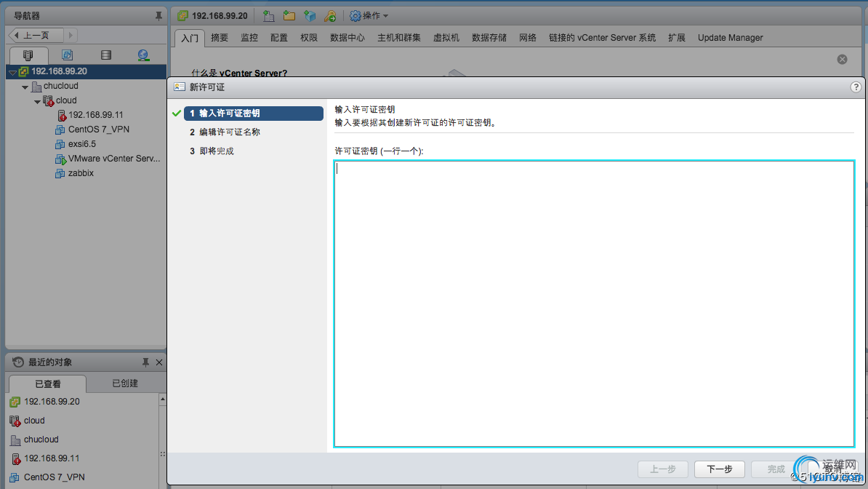Click the assign license toolbar icon
Viewport: 868px width, 489px height.
point(331,16)
